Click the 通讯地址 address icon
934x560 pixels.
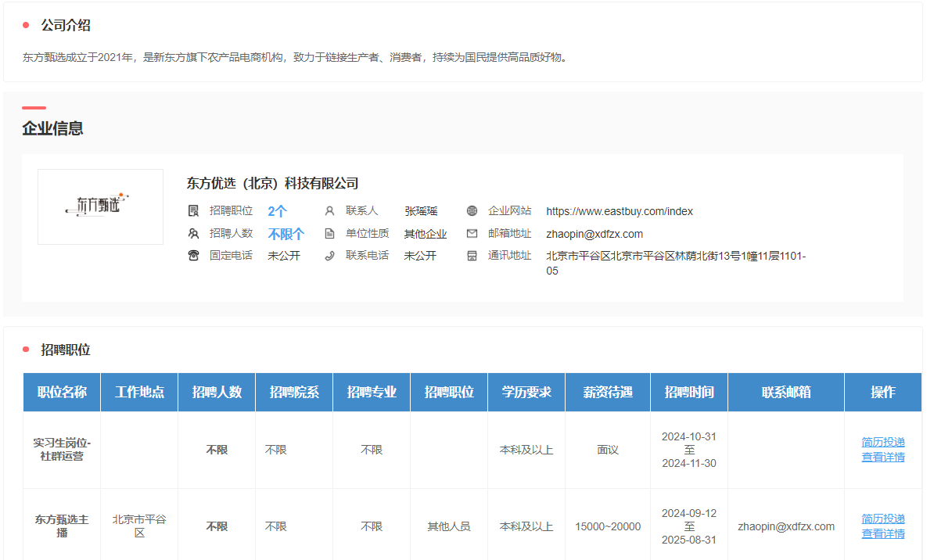[472, 256]
